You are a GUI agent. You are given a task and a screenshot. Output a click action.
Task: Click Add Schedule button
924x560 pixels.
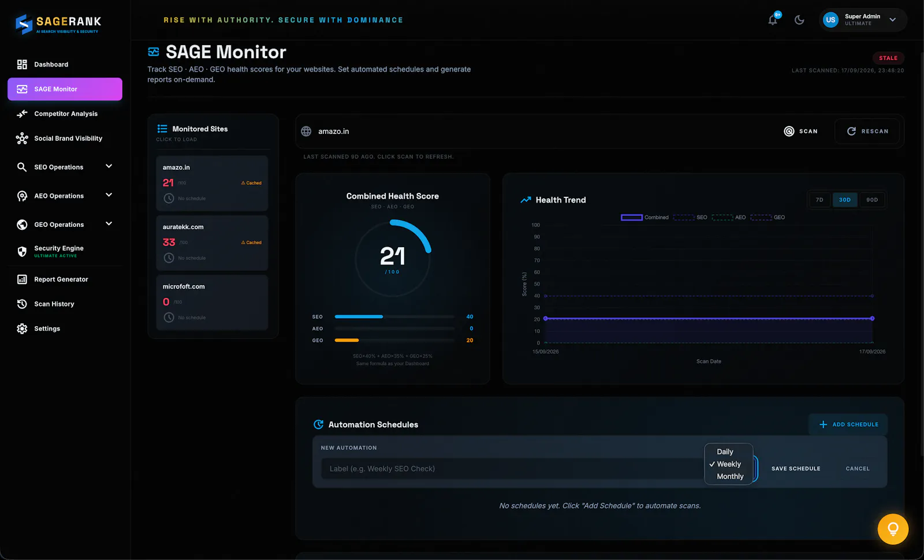(x=848, y=424)
